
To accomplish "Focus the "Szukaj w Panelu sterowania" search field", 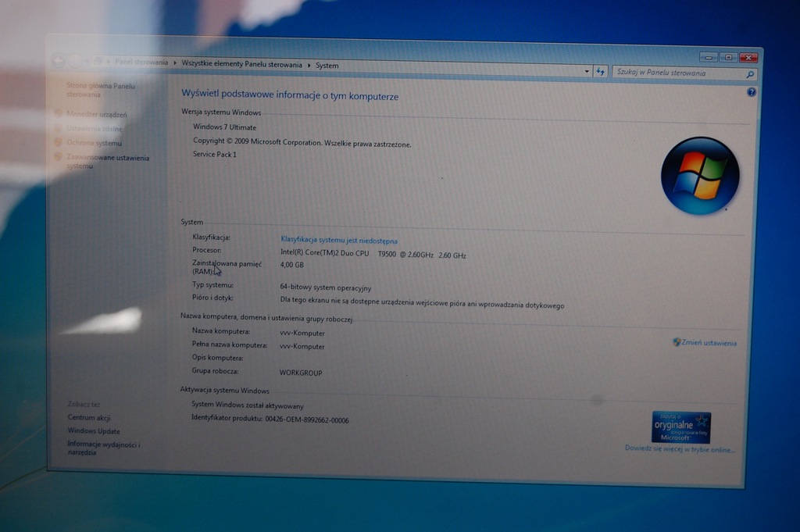I will point(680,73).
